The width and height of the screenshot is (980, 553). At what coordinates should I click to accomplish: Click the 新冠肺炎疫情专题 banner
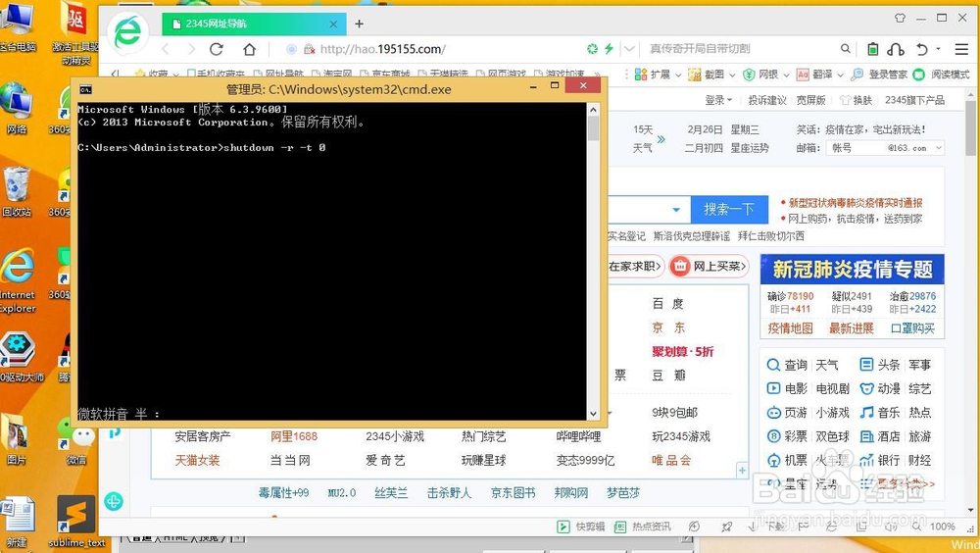point(852,270)
